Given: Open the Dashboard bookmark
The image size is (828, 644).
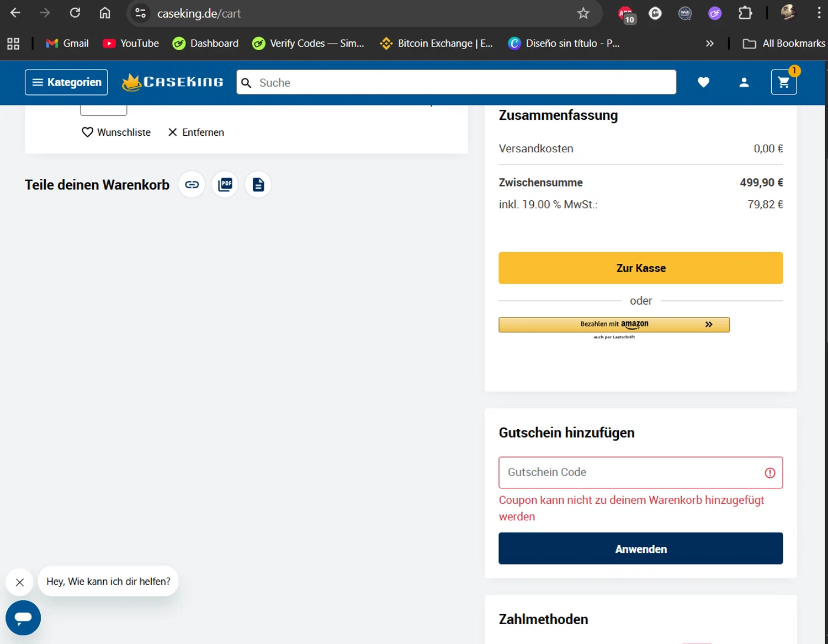Looking at the screenshot, I should 205,44.
